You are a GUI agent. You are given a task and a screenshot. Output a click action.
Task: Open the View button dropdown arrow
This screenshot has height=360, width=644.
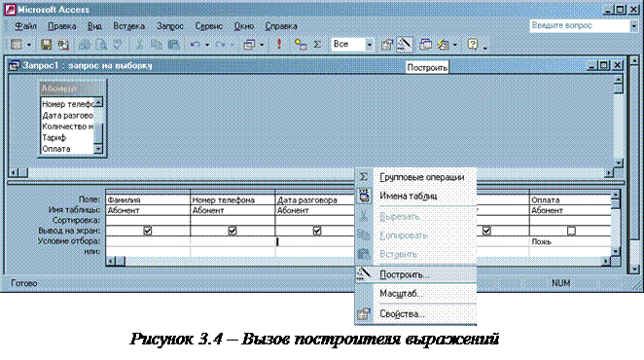point(29,45)
